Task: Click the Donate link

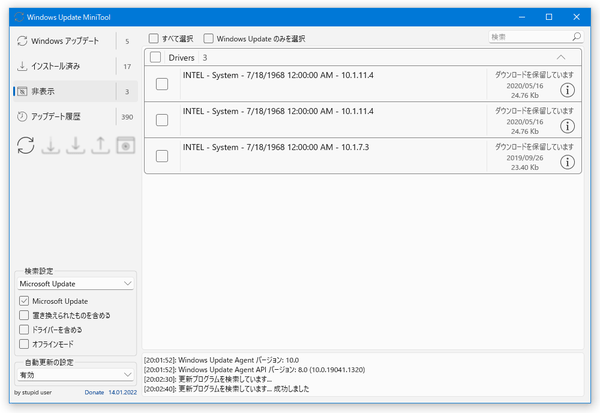Action: (94, 392)
